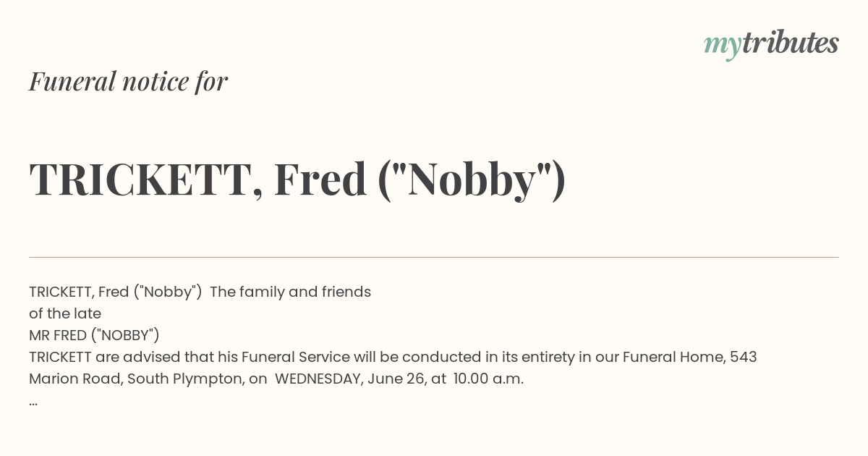
Task: Click the street number 543
Action: (743, 357)
